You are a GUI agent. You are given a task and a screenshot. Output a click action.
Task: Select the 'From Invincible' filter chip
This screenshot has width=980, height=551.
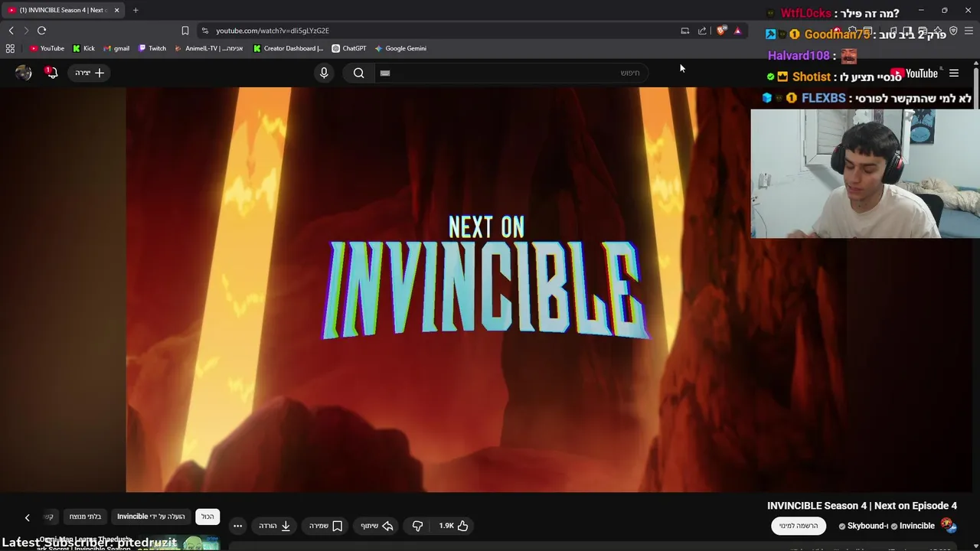151,517
